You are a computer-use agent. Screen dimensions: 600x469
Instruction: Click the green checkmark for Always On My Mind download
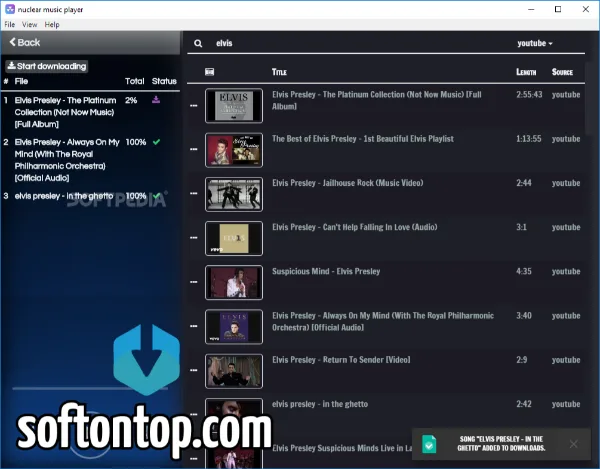tap(156, 142)
